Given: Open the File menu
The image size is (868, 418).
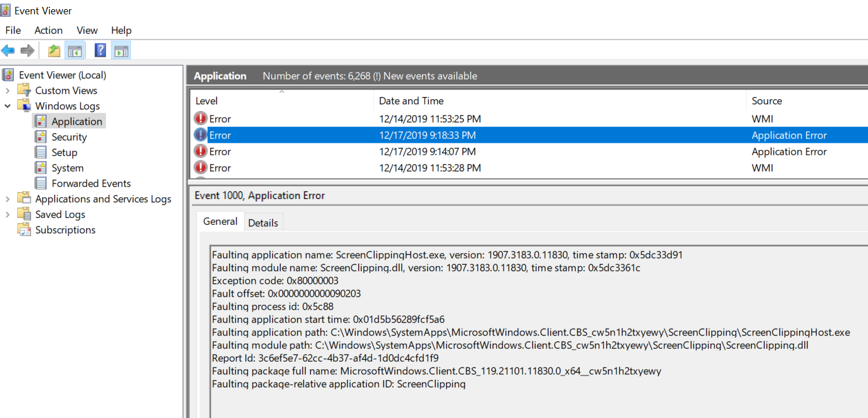Looking at the screenshot, I should click(13, 30).
